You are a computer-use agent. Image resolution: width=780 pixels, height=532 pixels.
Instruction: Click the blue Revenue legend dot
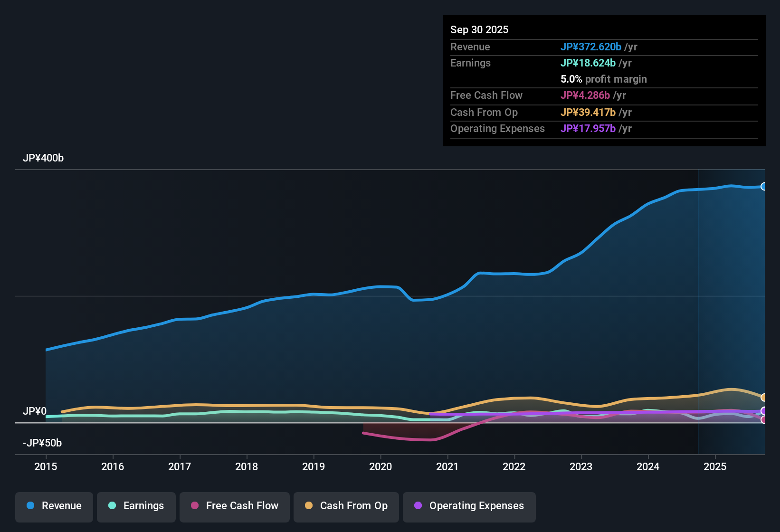point(30,506)
